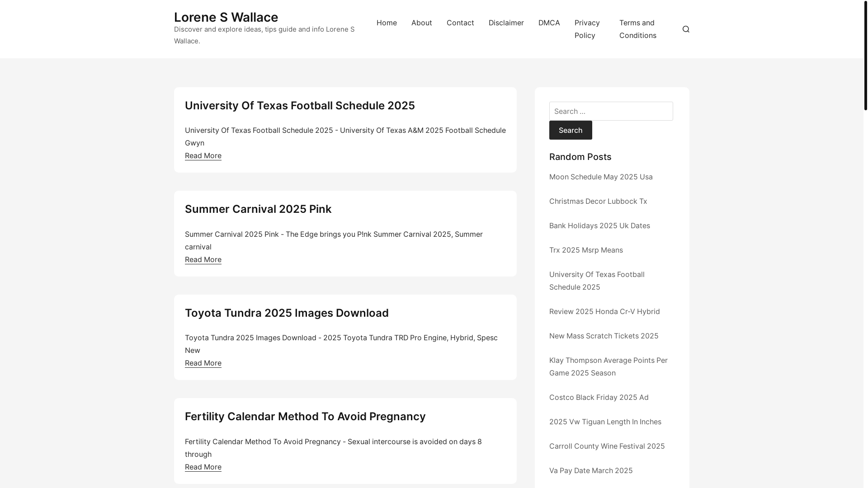Open Moon Schedule May 2025 Usa link
868x488 pixels.
(601, 177)
